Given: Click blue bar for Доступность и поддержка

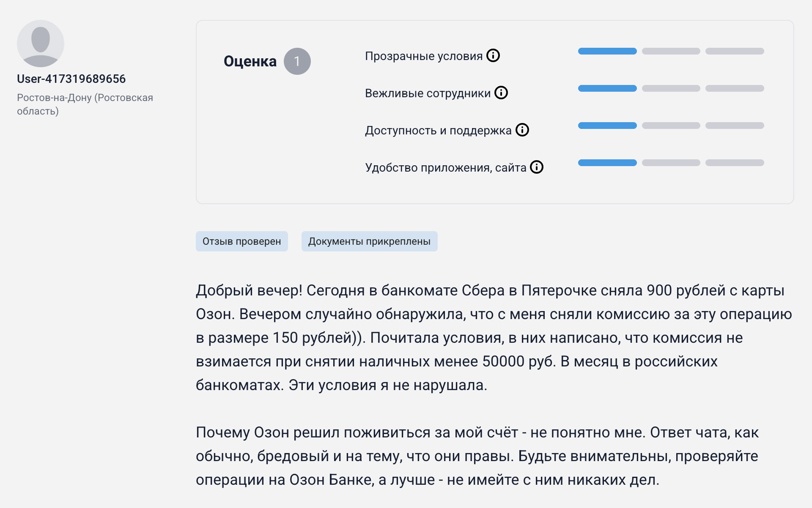Looking at the screenshot, I should (x=607, y=126).
